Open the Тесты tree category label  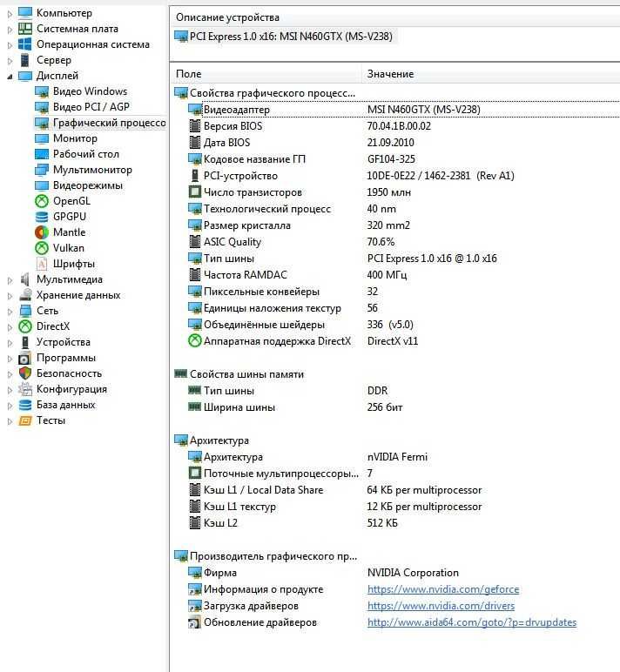click(51, 420)
